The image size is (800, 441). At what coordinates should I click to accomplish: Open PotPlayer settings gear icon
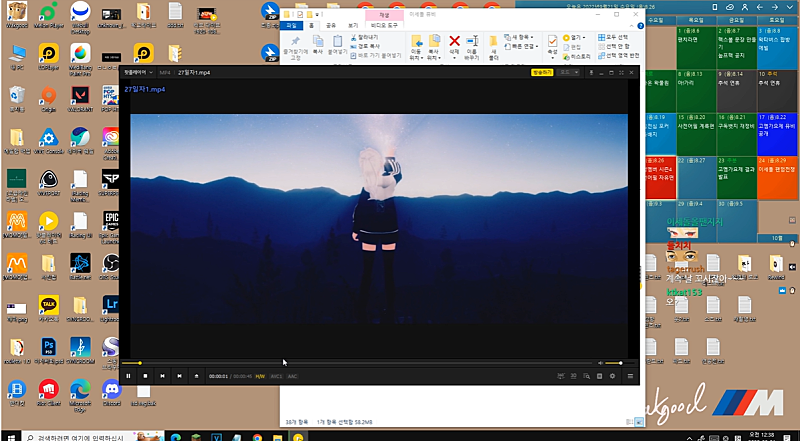coord(613,376)
